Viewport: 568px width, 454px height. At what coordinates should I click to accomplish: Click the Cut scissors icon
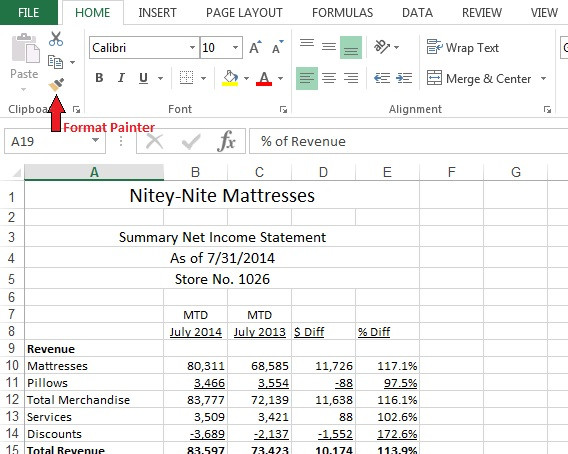[56, 39]
